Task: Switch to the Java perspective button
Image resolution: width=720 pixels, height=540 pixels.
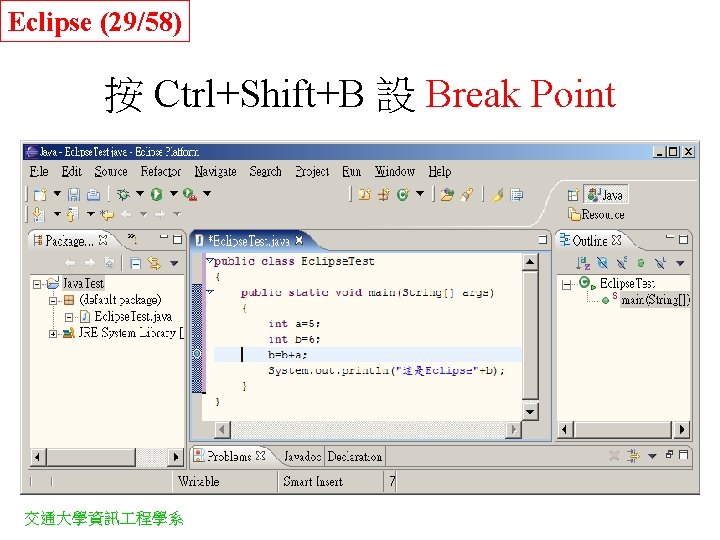Action: point(605,195)
